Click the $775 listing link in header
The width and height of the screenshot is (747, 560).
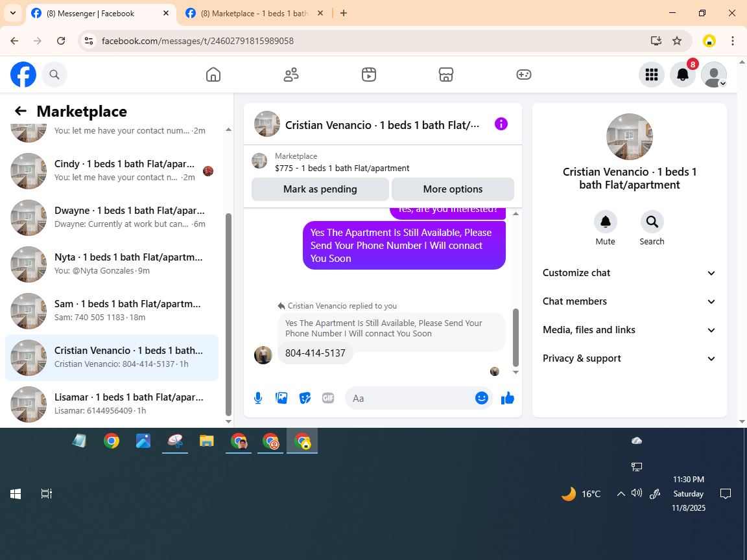pyautogui.click(x=342, y=168)
